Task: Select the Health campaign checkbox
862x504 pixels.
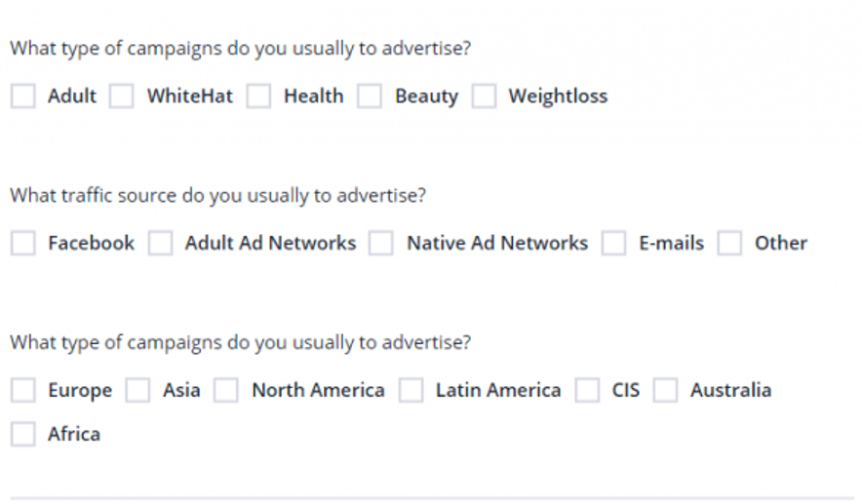Action: tap(258, 97)
